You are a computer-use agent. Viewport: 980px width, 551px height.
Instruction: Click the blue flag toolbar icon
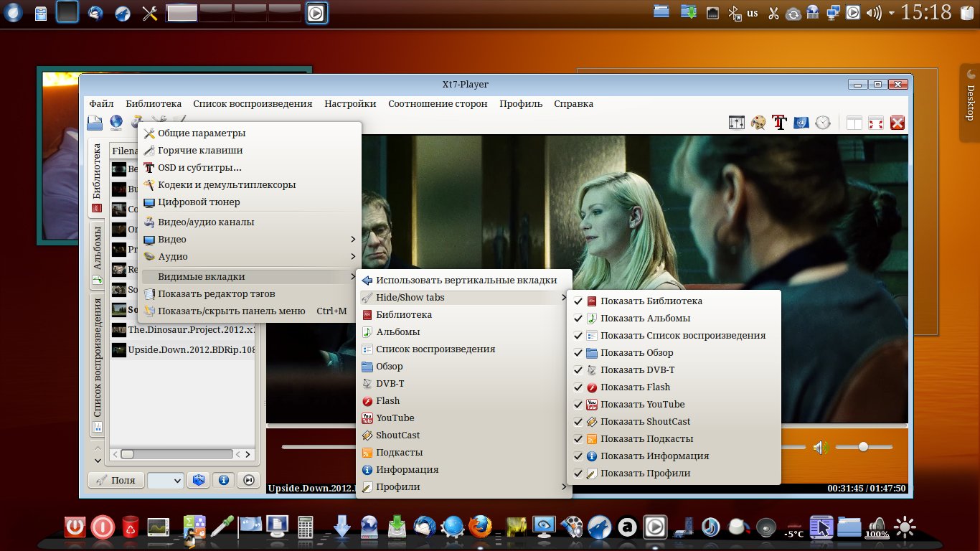(801, 123)
